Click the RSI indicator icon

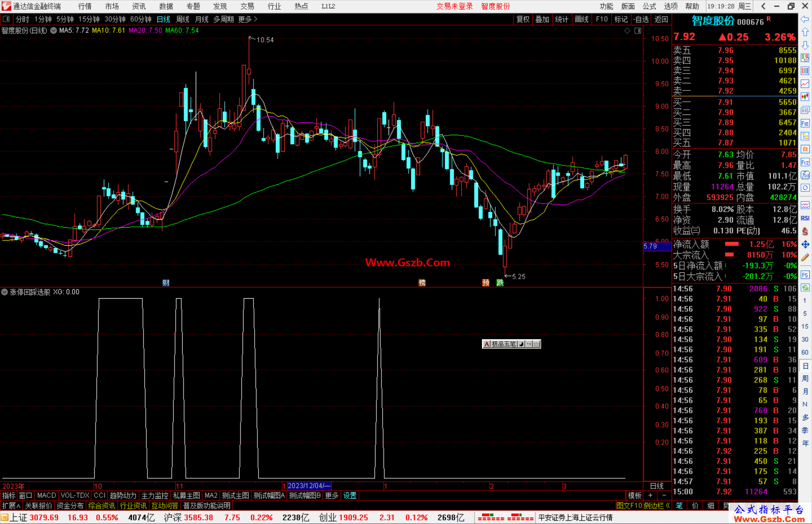tap(805, 218)
